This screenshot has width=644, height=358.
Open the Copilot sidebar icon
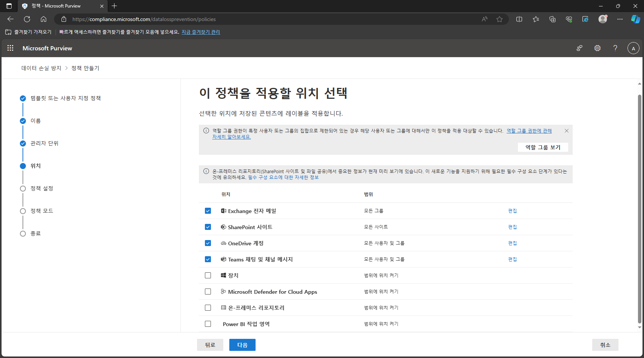pos(635,19)
